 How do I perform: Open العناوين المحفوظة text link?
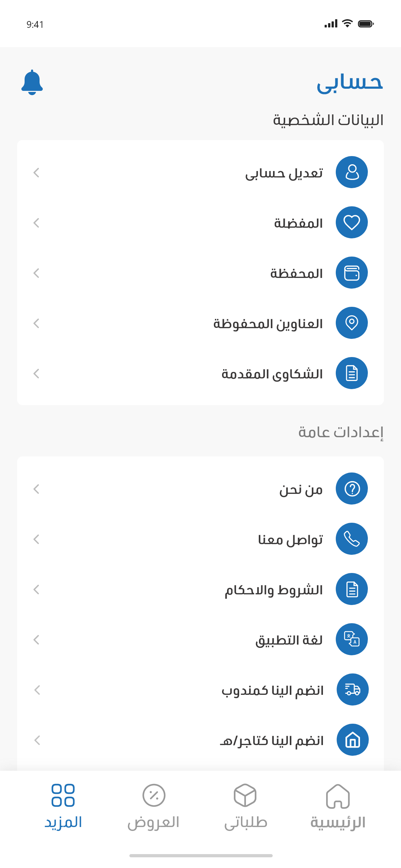click(268, 324)
